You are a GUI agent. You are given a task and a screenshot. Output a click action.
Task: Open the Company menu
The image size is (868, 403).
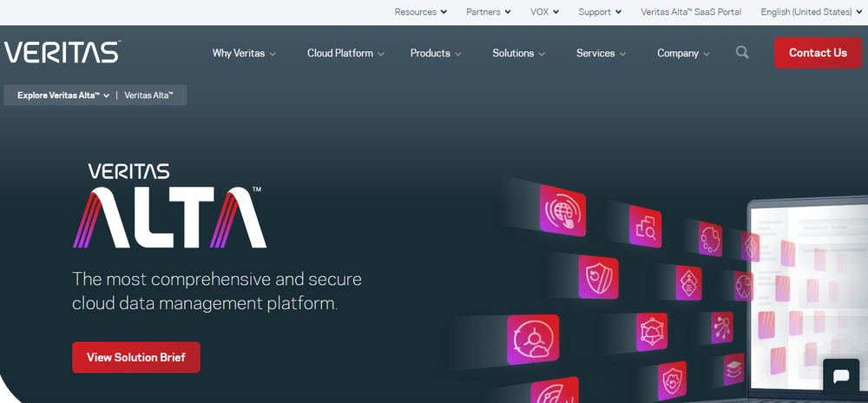[x=684, y=53]
